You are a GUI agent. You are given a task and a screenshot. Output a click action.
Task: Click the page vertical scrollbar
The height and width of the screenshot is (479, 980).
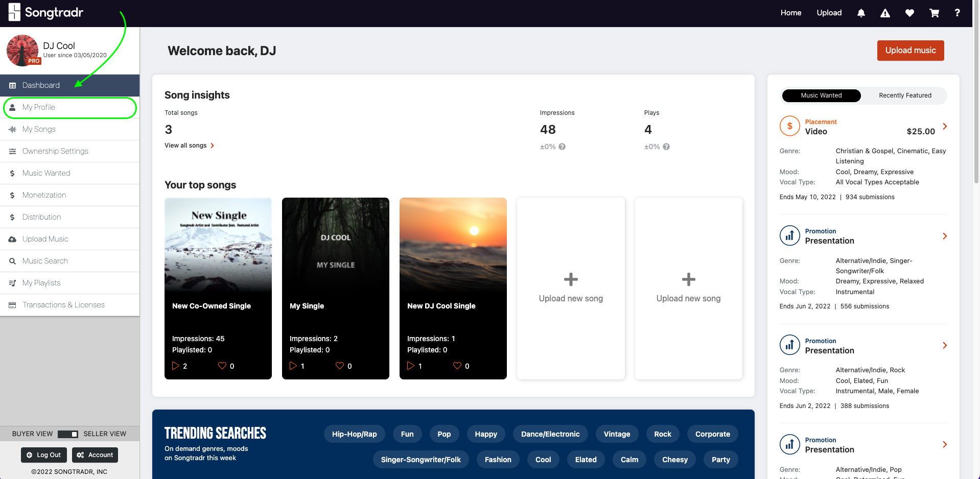(976, 92)
